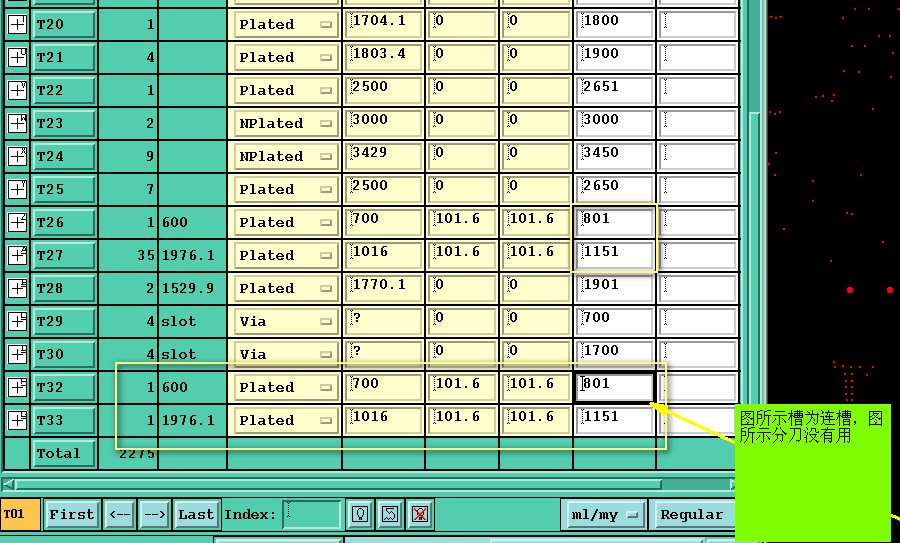Go to previous tool with <-- button
Viewport: 900px width, 543px height.
[x=119, y=514]
